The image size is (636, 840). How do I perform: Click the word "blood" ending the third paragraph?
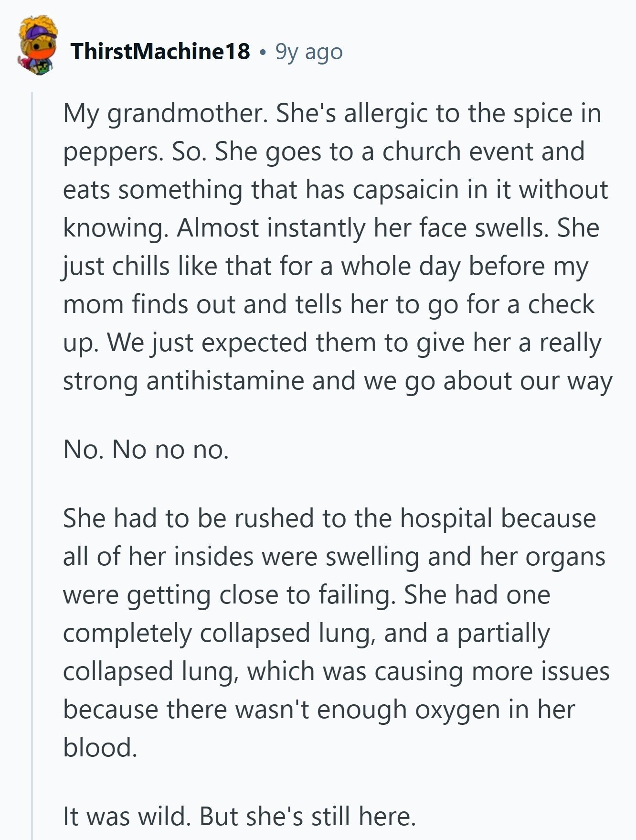point(99,748)
